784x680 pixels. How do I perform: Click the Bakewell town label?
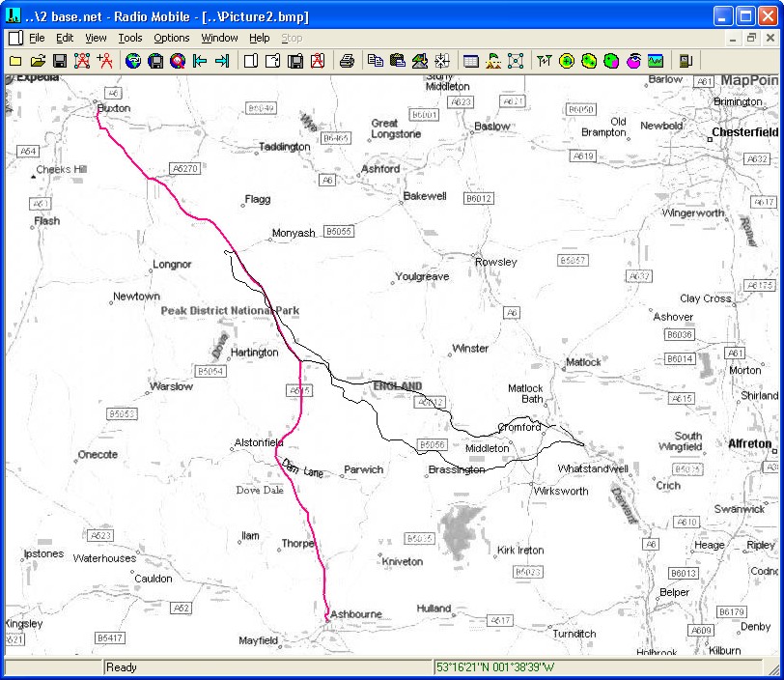[x=425, y=196]
